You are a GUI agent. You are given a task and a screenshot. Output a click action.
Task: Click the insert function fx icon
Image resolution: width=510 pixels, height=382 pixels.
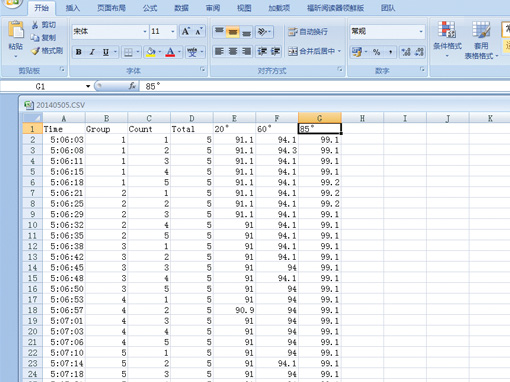click(x=132, y=86)
